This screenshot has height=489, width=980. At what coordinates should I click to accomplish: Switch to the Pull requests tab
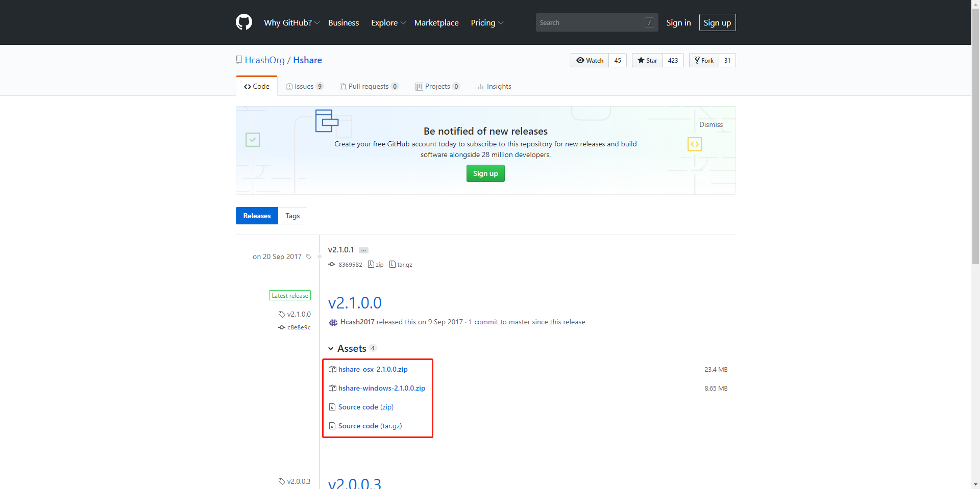369,86
